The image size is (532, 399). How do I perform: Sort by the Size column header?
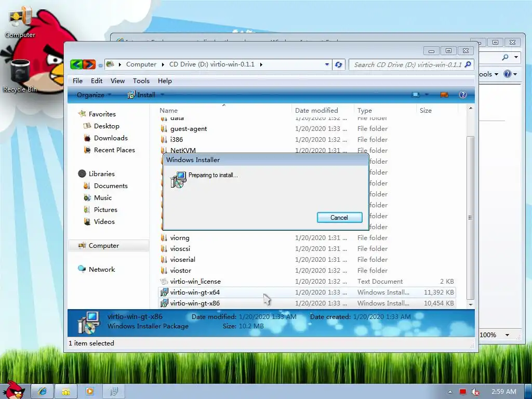[437, 110]
